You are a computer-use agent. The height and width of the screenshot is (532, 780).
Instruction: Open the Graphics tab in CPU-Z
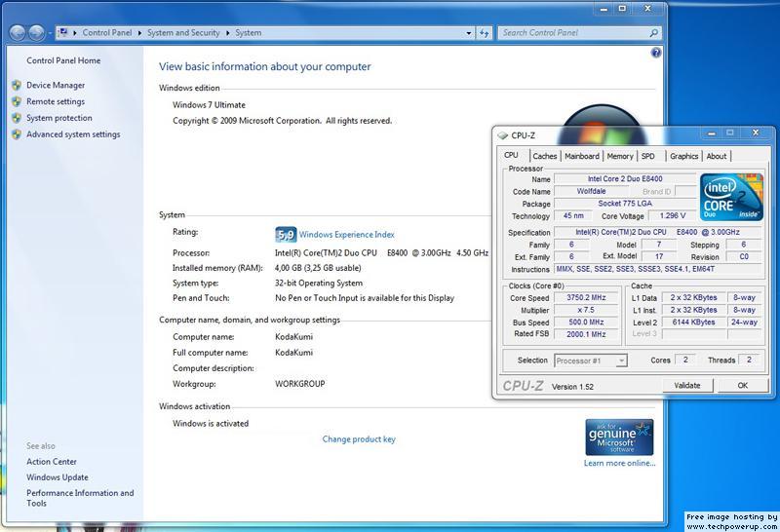[x=684, y=156]
